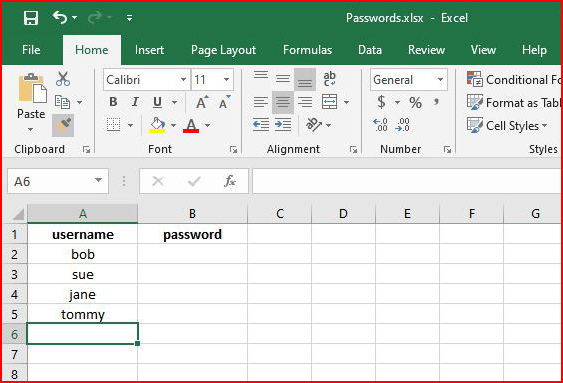Open the Cell Styles gallery

coord(507,126)
